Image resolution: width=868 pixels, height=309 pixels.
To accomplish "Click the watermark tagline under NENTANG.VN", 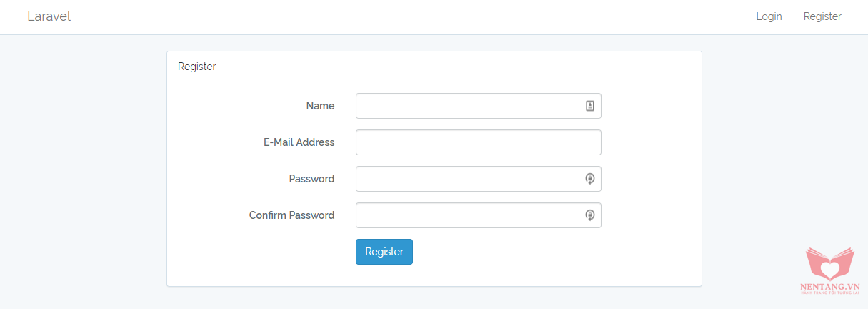I will pyautogui.click(x=829, y=293).
